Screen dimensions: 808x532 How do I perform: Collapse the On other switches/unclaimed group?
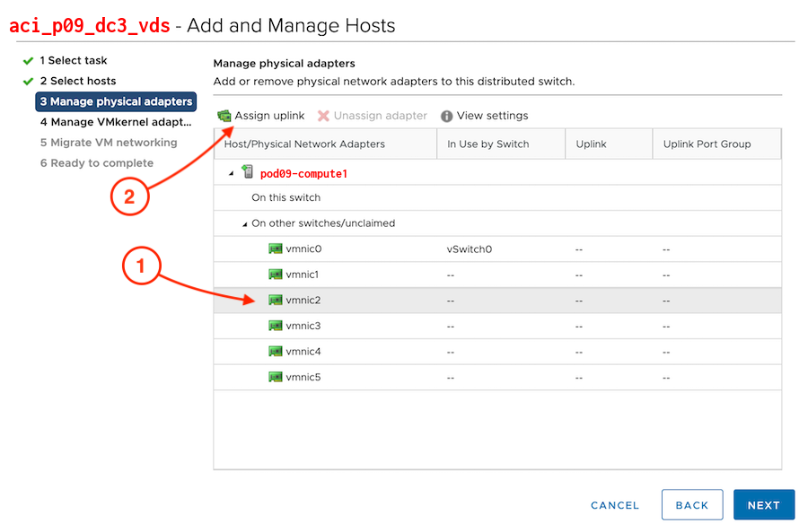tap(244, 223)
